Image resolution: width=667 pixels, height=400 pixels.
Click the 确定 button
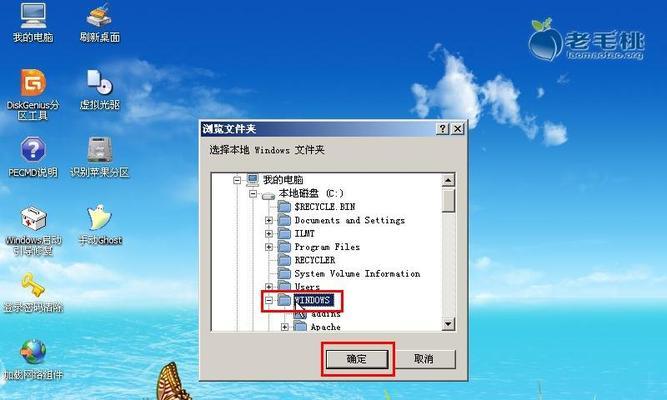(357, 359)
